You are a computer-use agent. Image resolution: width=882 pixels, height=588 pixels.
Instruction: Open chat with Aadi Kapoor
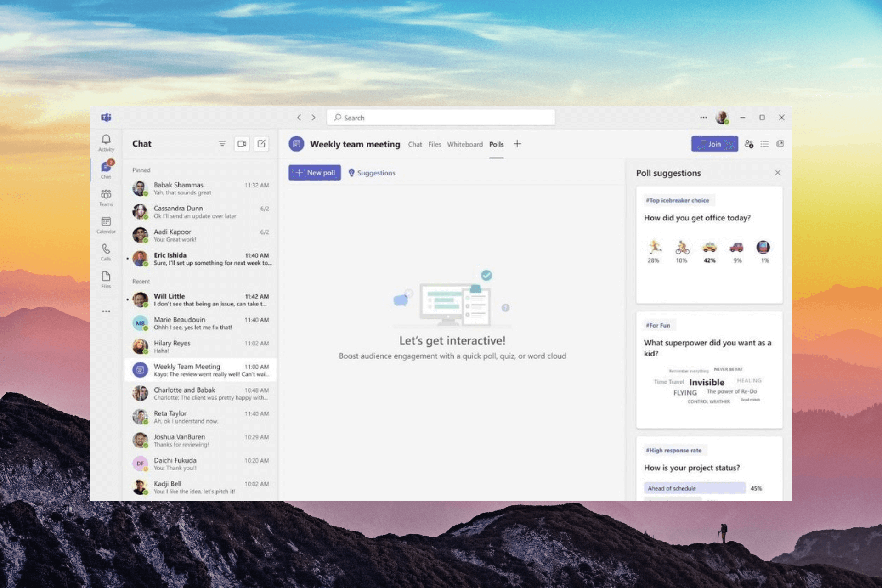(x=201, y=235)
